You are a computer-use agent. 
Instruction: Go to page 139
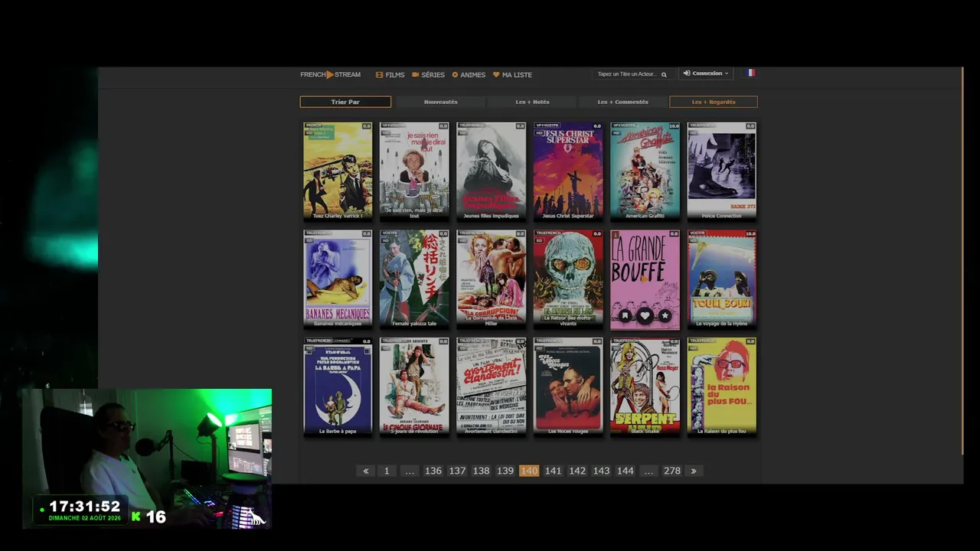(x=505, y=471)
